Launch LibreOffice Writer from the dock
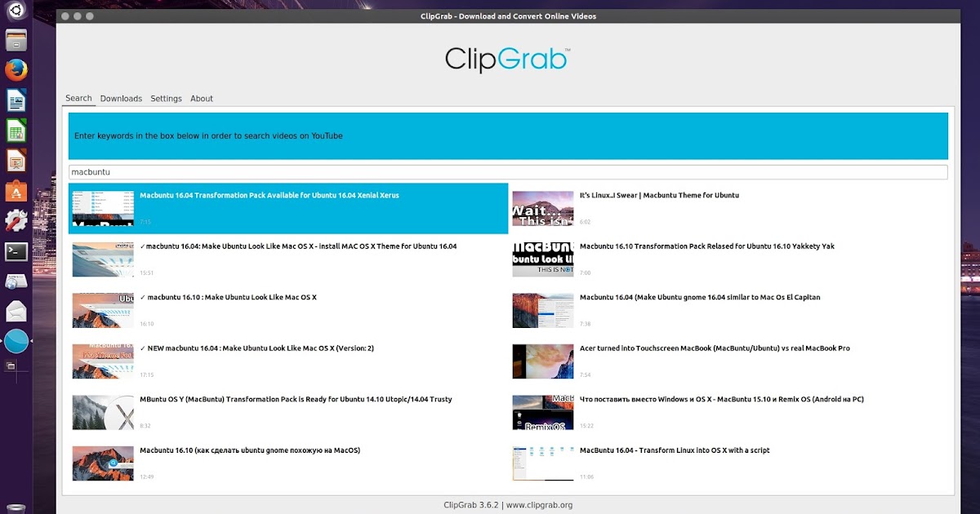980x514 pixels. 17,100
